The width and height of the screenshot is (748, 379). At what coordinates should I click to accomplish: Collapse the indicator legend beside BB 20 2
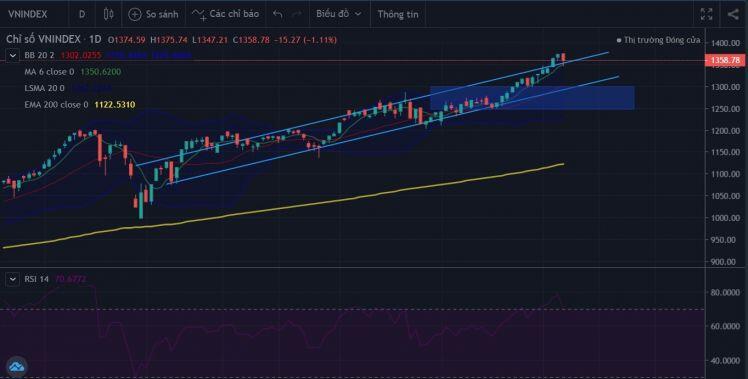pyautogui.click(x=12, y=55)
